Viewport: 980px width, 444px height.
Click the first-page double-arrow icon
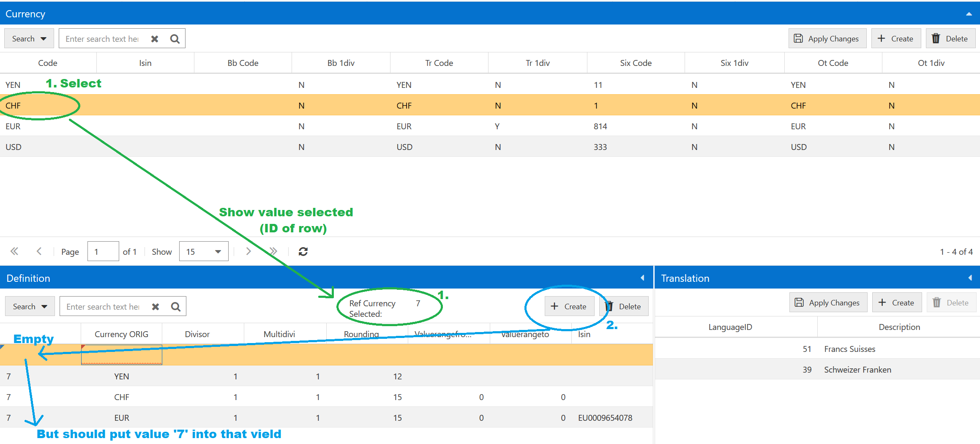14,251
